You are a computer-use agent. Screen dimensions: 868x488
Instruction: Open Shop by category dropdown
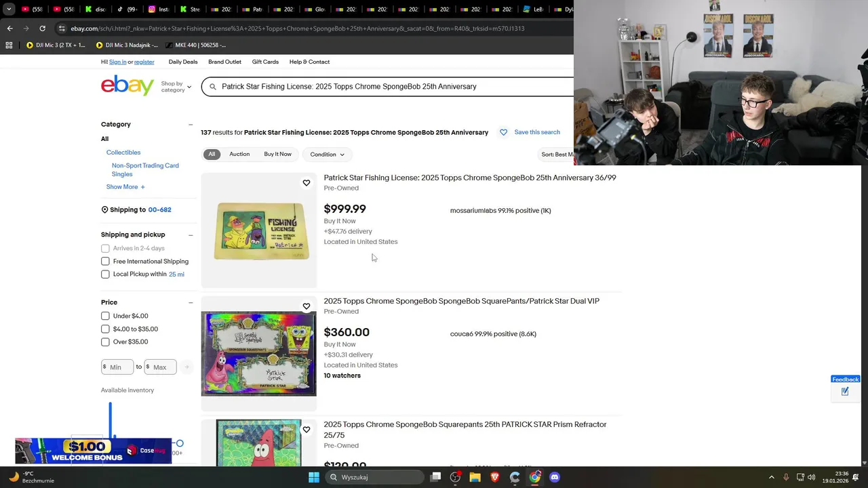tap(176, 87)
